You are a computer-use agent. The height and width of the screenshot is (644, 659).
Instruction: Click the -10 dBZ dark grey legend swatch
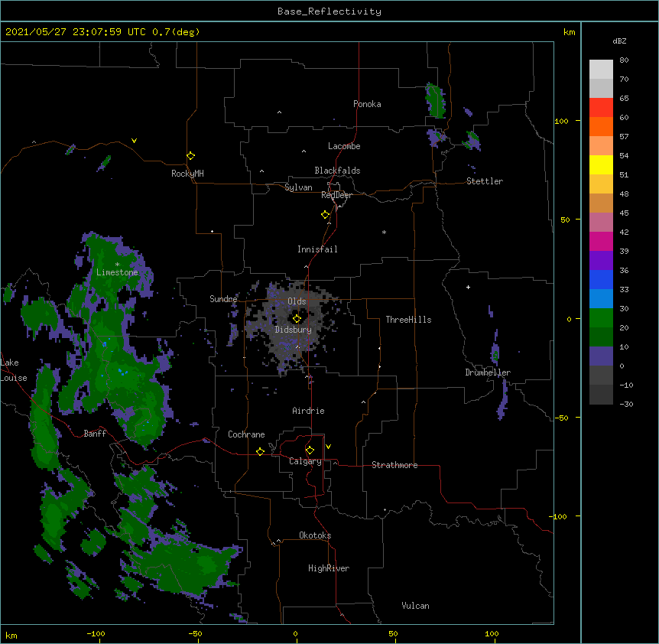coord(601,395)
